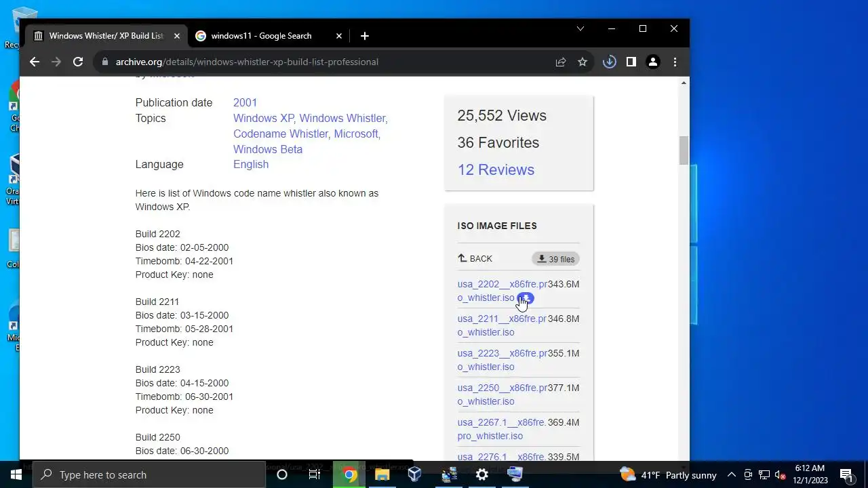Image resolution: width=868 pixels, height=488 pixels.
Task: Click the taskbar search box
Action: [149, 474]
